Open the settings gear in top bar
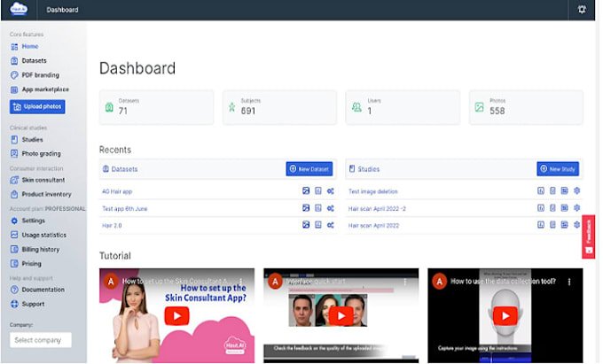The height and width of the screenshot is (364, 603). (x=582, y=9)
